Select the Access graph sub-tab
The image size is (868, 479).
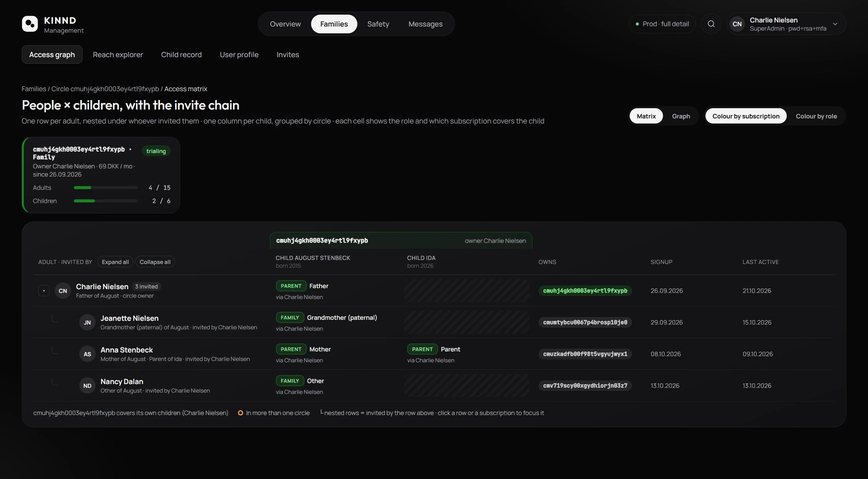(52, 54)
